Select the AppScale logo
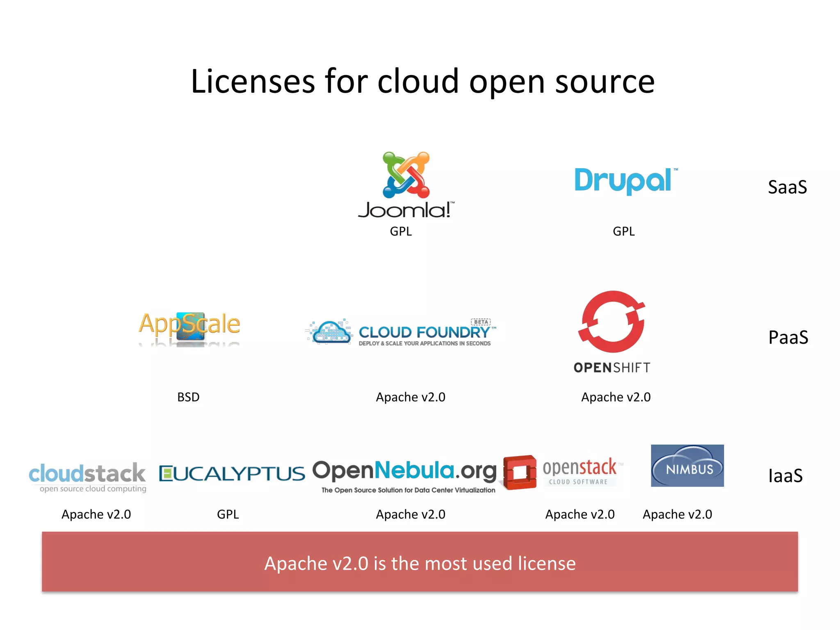 189,326
